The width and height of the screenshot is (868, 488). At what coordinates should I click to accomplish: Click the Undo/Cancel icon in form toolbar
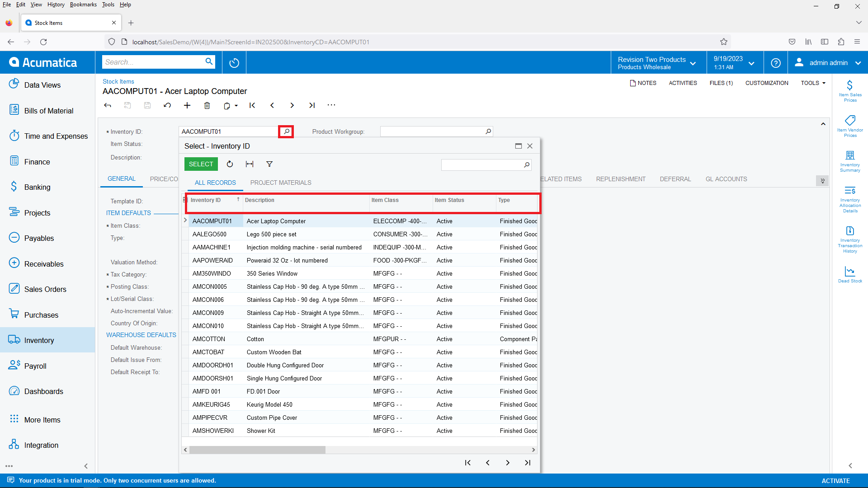pyautogui.click(x=167, y=105)
